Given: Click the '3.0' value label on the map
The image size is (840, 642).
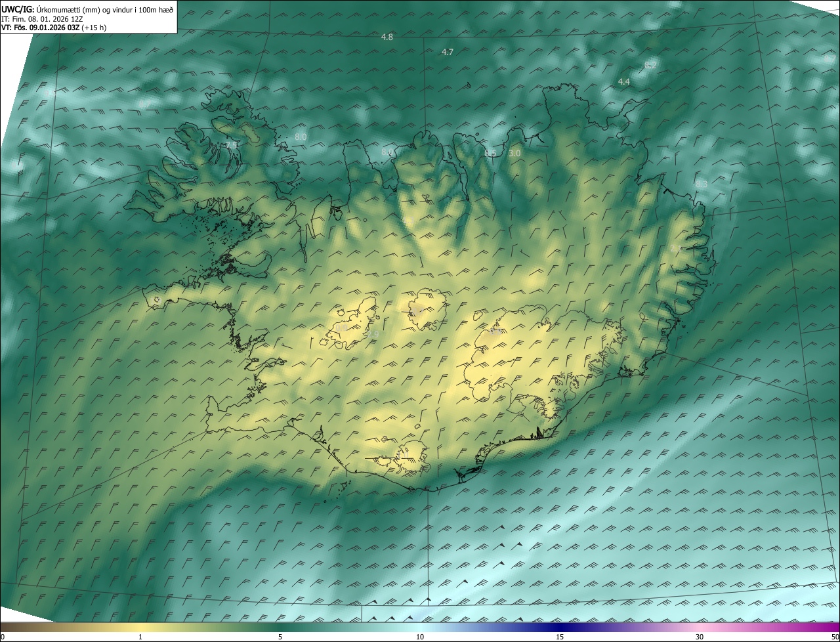Looking at the screenshot, I should (x=514, y=153).
